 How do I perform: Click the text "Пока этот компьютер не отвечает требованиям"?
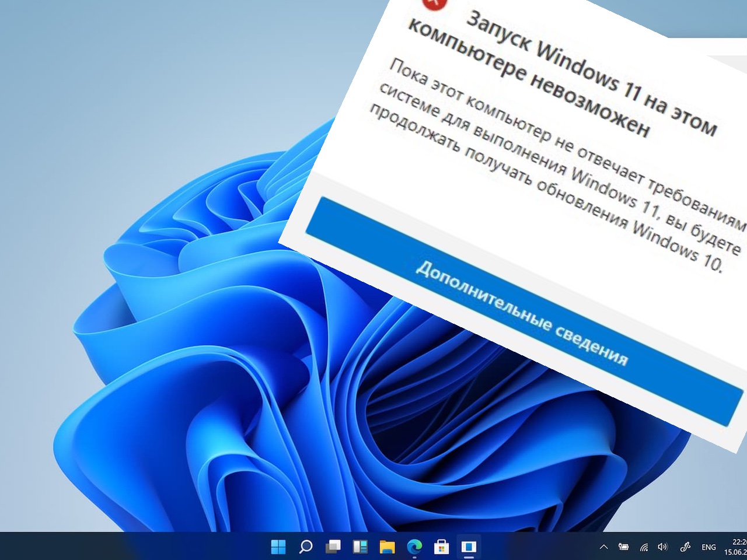[567, 145]
